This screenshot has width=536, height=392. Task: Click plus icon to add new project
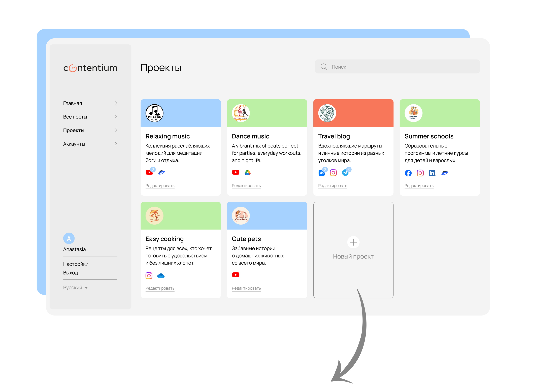point(353,242)
